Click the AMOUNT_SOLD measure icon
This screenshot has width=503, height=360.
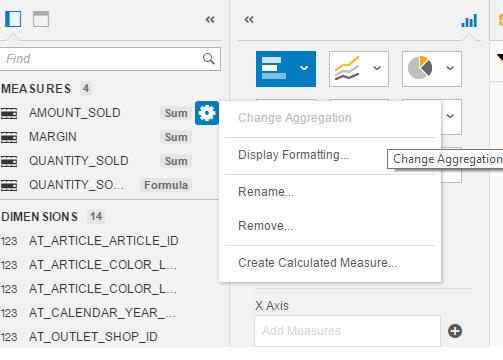pos(9,113)
